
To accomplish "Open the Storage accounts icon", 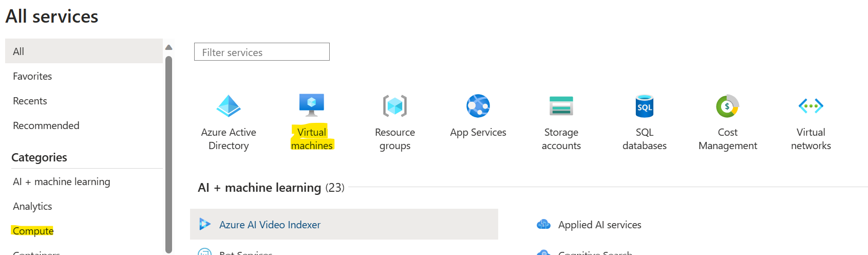I will coord(561,106).
